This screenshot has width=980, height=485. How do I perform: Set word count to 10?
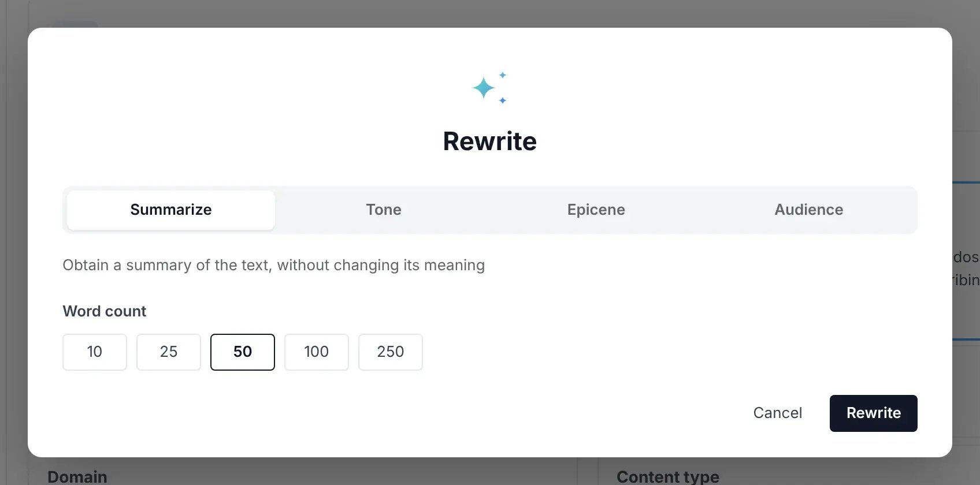point(95,352)
